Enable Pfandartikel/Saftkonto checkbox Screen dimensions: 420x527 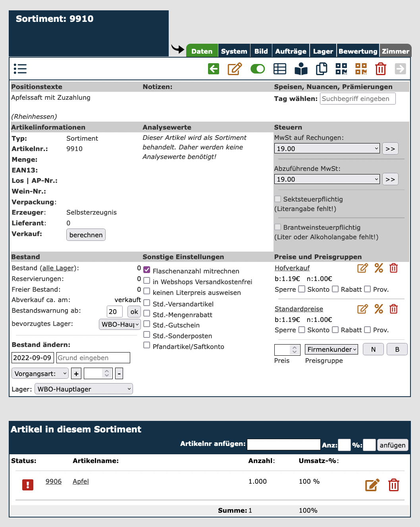pyautogui.click(x=147, y=345)
